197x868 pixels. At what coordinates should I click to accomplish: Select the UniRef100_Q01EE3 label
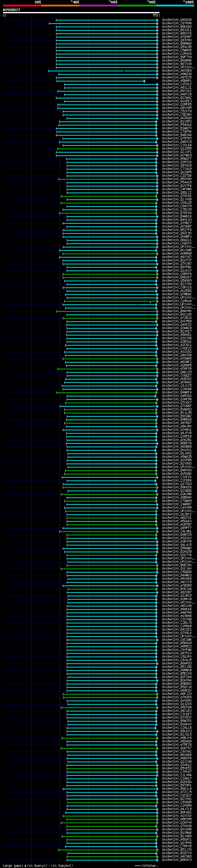click(177, 101)
